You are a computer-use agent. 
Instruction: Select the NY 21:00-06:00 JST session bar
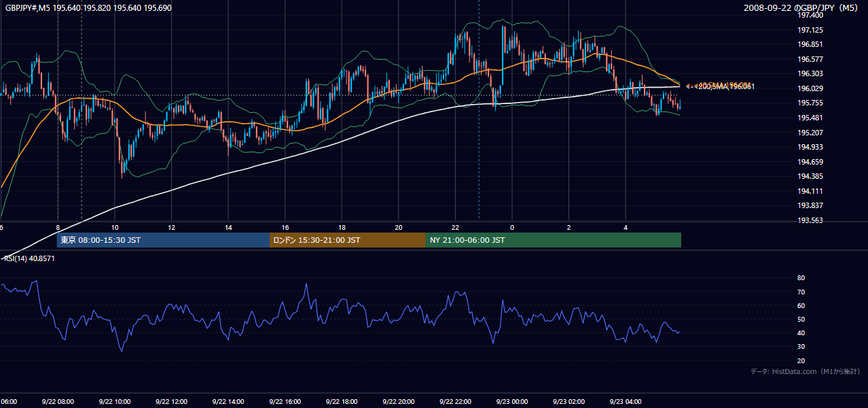click(x=554, y=240)
